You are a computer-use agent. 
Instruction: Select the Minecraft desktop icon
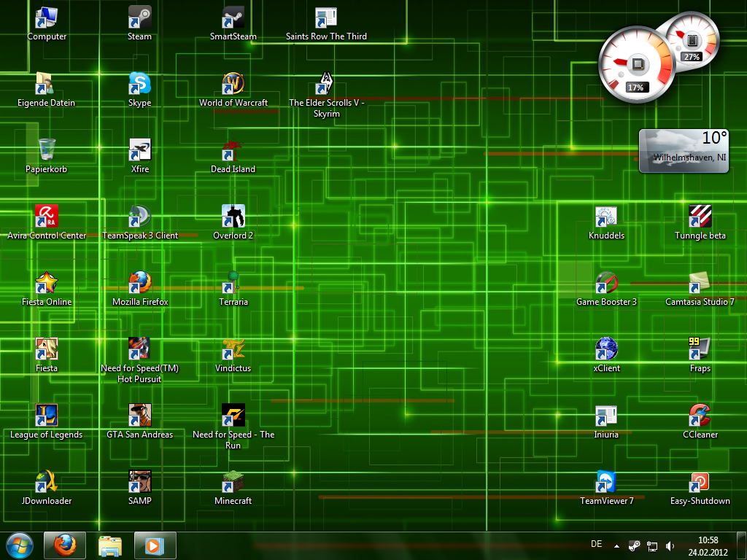click(233, 481)
